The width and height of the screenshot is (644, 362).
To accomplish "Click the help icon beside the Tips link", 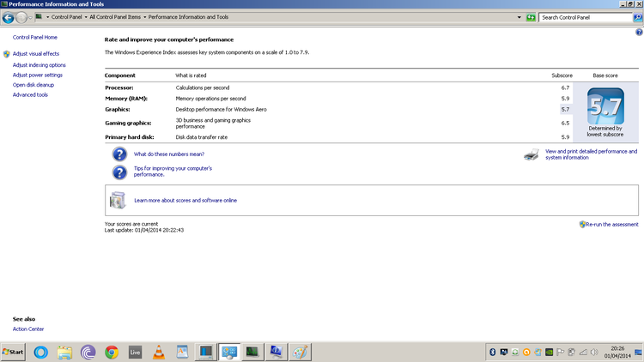I will [x=119, y=172].
